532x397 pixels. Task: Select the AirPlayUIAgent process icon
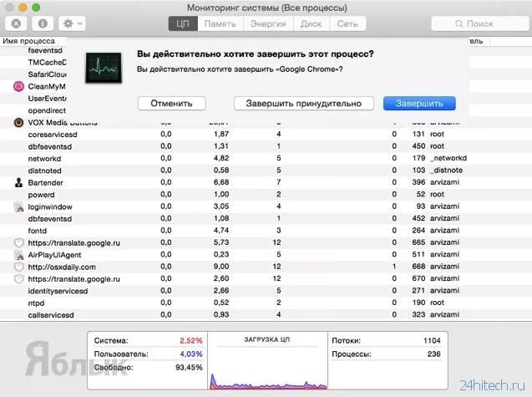click(x=18, y=255)
